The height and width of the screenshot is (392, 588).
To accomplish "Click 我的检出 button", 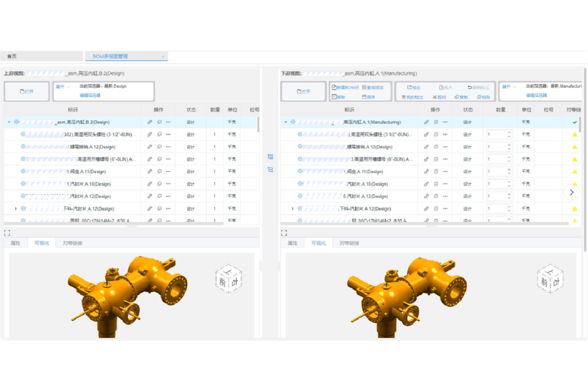I will [412, 97].
